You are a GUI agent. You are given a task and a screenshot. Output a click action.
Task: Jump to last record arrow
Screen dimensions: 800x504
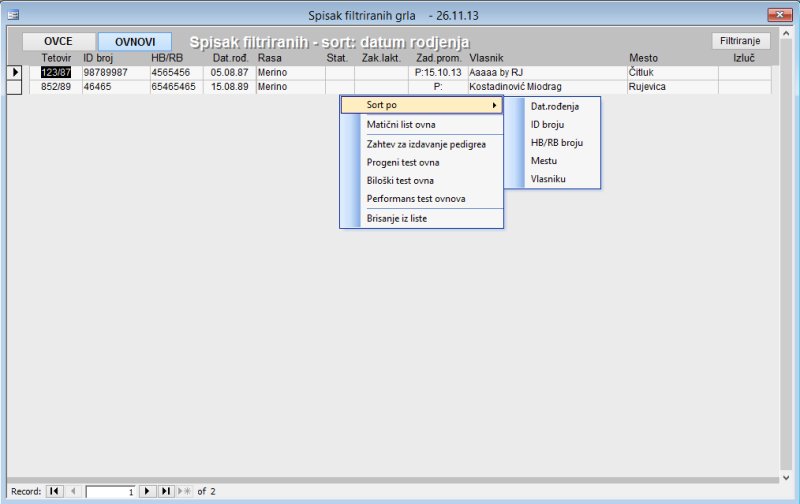[x=165, y=491]
